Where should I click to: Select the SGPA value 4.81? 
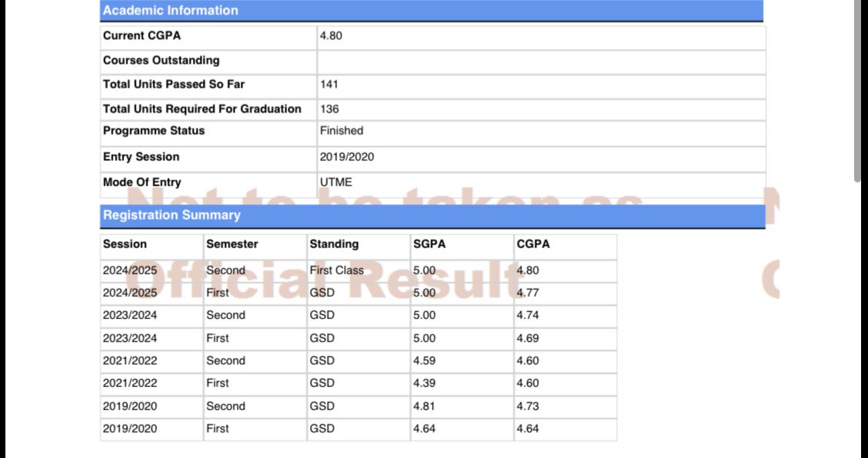[x=424, y=406]
